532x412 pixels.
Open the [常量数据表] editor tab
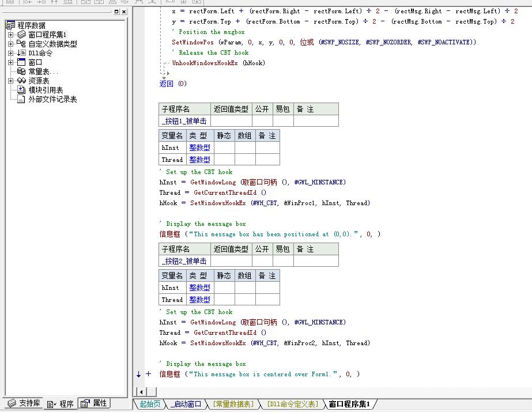click(233, 404)
